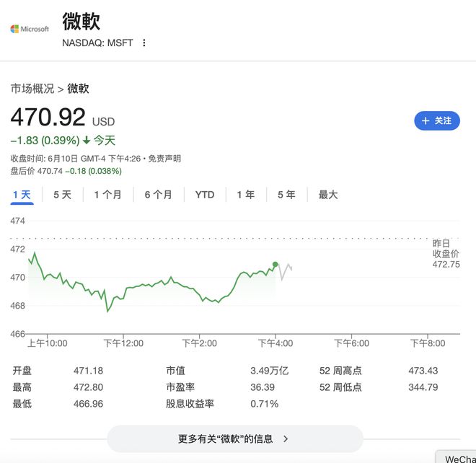Click the green current-price dot on the chart
This screenshot has height=463, width=476.
point(276,265)
